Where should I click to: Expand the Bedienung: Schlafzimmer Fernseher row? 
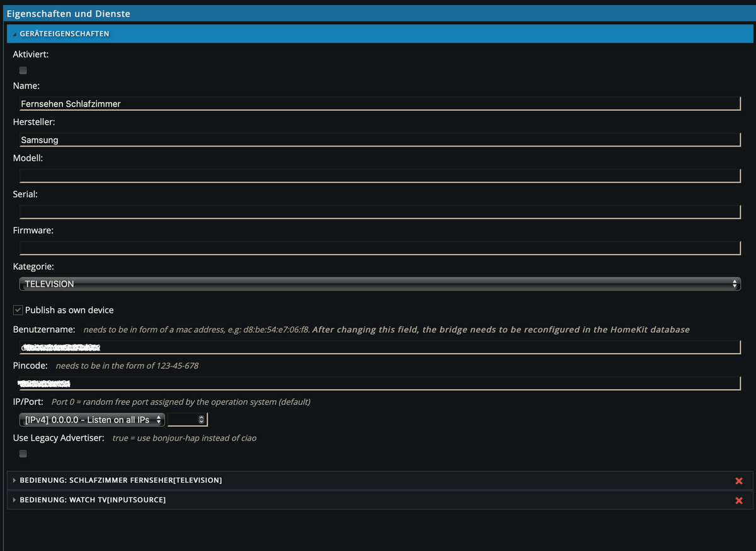pyautogui.click(x=14, y=480)
